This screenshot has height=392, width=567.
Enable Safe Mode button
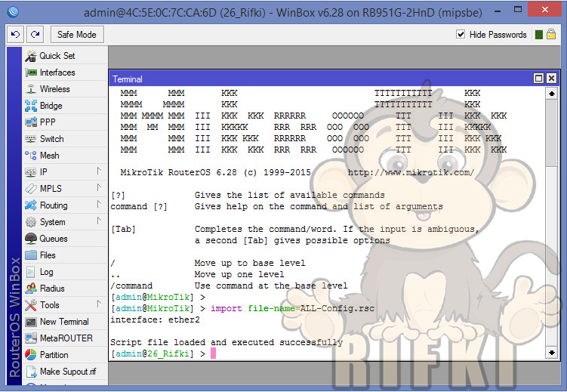(77, 34)
